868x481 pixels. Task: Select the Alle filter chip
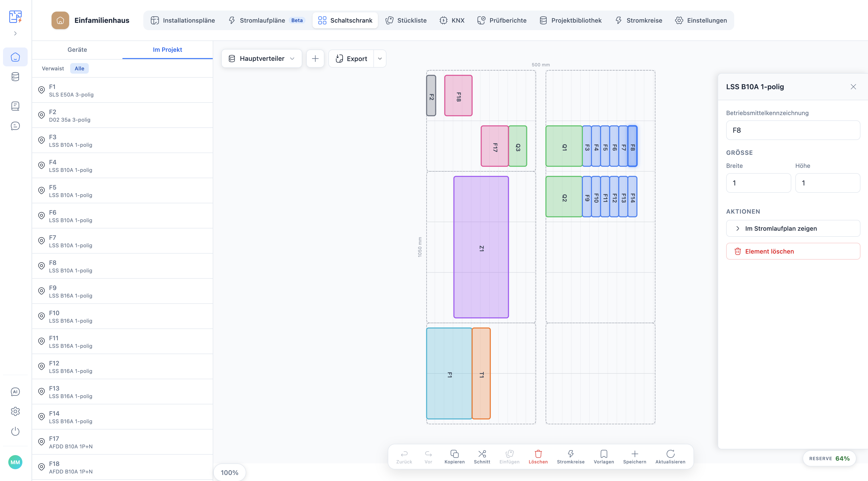tap(79, 68)
